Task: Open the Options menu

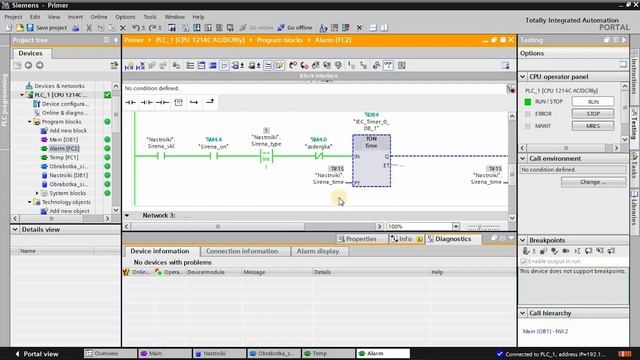Action: coord(125,17)
